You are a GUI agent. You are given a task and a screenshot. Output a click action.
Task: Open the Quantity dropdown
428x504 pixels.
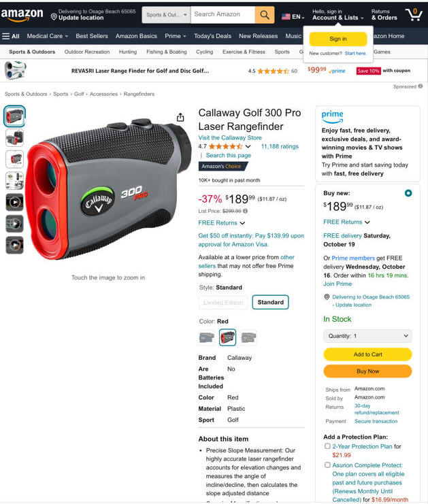tap(367, 336)
